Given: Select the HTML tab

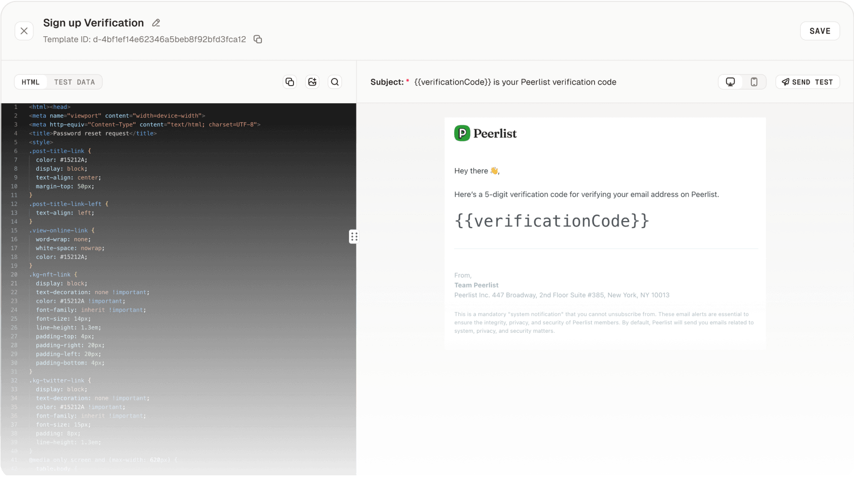Looking at the screenshot, I should point(31,82).
